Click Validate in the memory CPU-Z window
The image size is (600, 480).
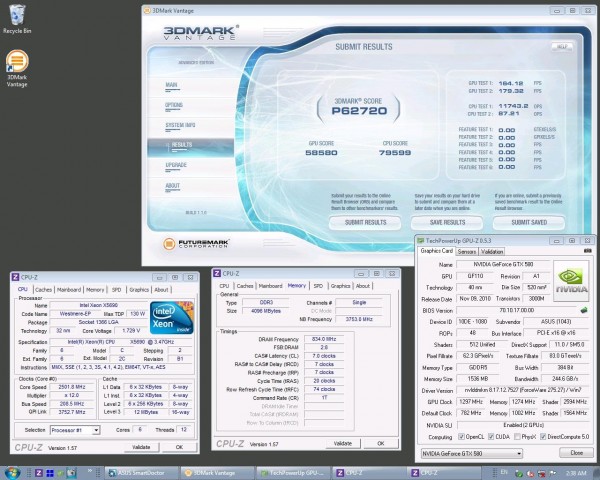click(342, 444)
